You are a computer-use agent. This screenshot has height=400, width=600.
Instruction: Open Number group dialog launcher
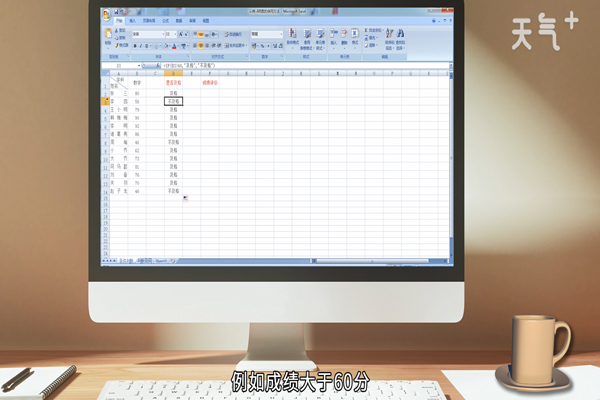(x=282, y=56)
